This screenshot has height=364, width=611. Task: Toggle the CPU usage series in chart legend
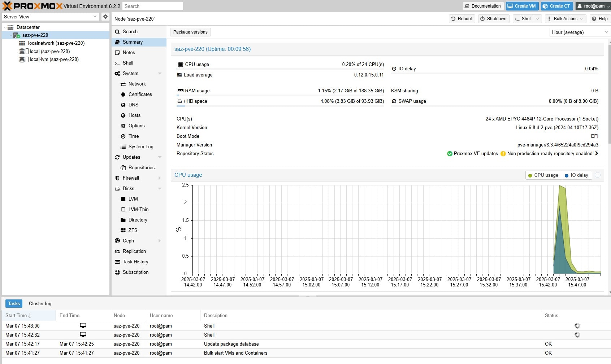(x=543, y=175)
